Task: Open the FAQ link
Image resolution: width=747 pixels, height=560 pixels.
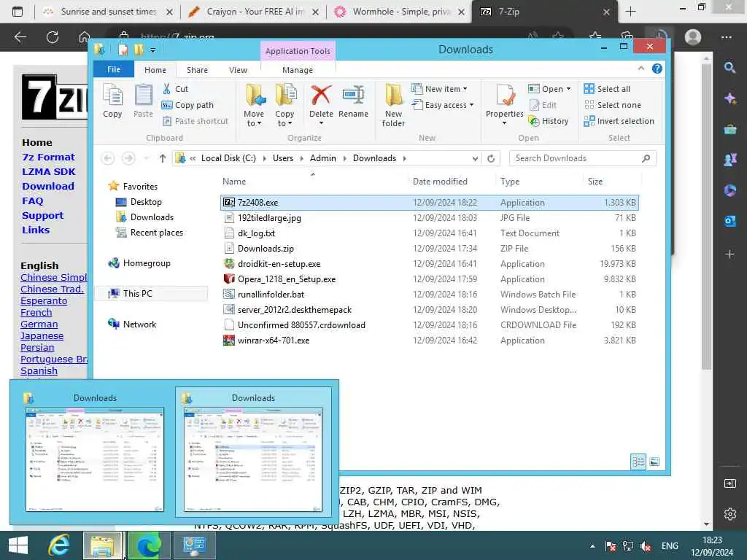Action: [32, 201]
